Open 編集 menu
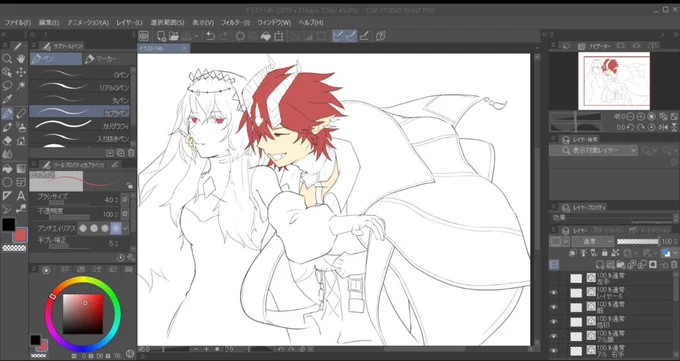The image size is (680, 361). coord(49,23)
